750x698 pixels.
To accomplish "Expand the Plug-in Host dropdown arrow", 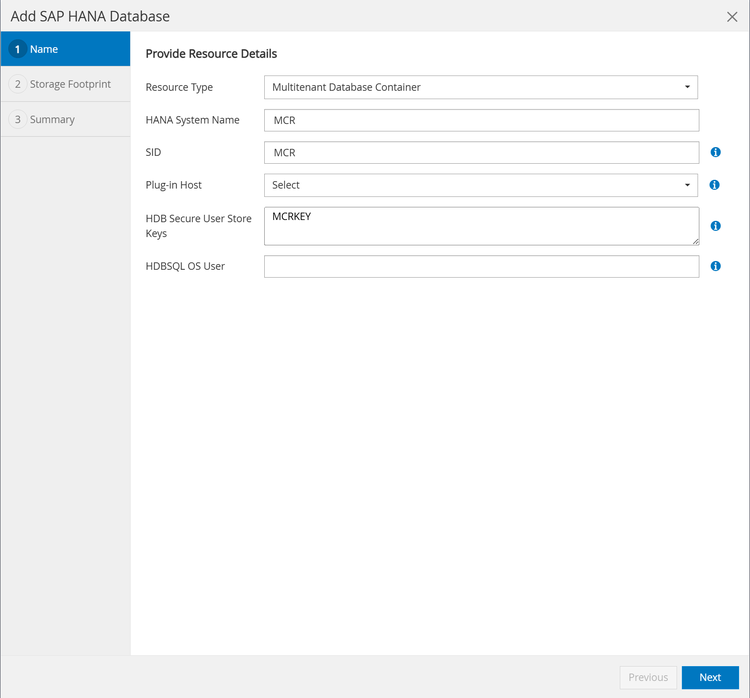I will (687, 185).
